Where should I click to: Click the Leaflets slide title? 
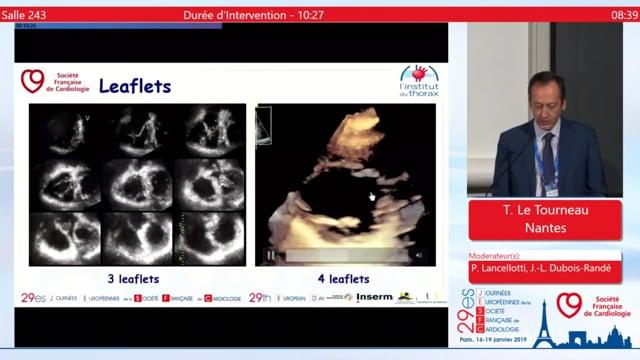(x=135, y=86)
